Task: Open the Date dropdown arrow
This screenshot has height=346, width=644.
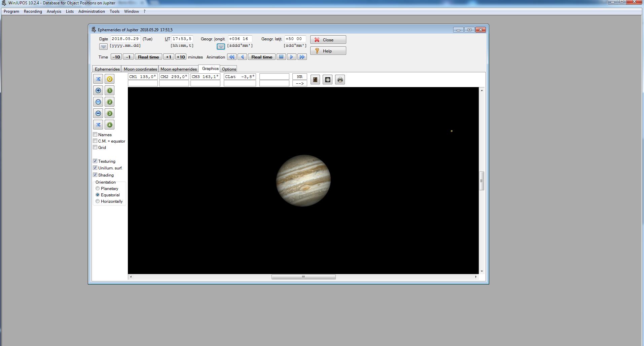Action: pyautogui.click(x=103, y=47)
